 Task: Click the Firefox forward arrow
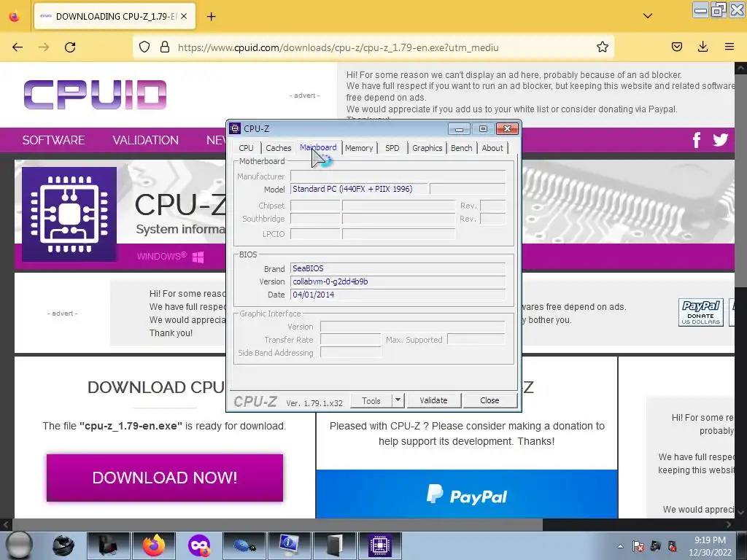44,47
